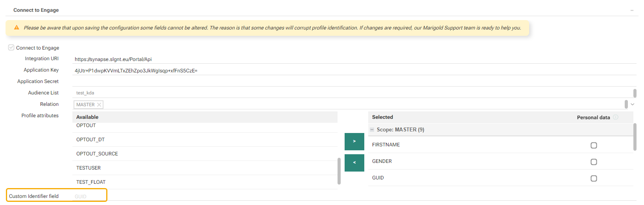The width and height of the screenshot is (644, 205).
Task: Click the warning triangle icon
Action: [x=17, y=28]
